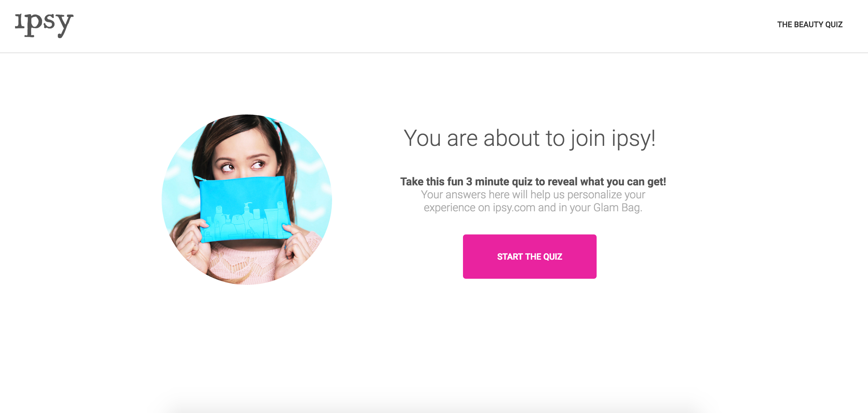The image size is (868, 413).
Task: Click the 'experience on ipsy.com' text line
Action: tap(533, 208)
